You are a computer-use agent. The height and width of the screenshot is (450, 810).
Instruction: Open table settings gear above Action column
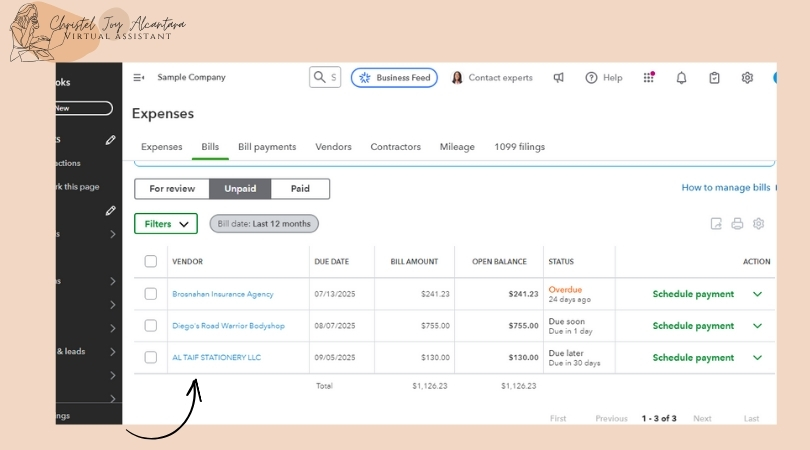tap(759, 224)
